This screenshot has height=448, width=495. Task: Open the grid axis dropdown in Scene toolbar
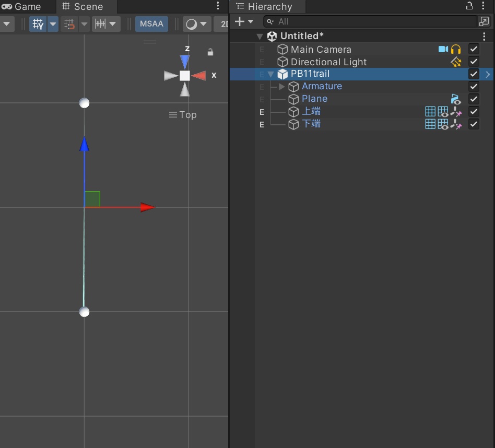(53, 23)
